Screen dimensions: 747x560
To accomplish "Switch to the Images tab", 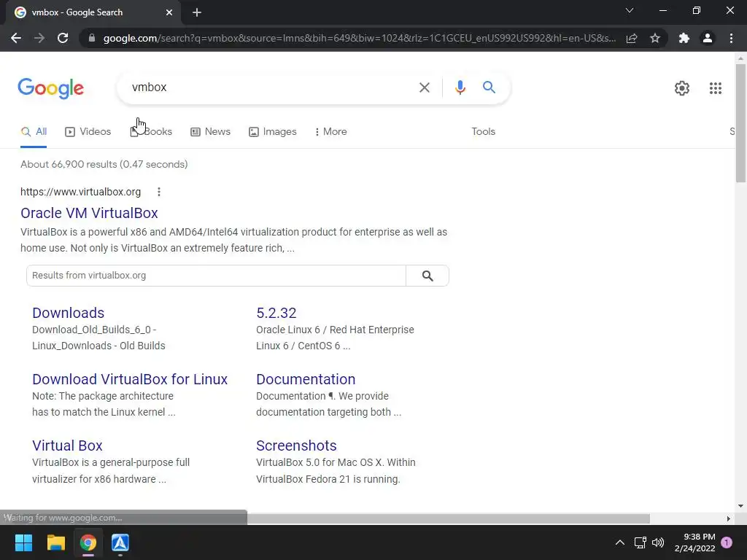I will coord(273,132).
